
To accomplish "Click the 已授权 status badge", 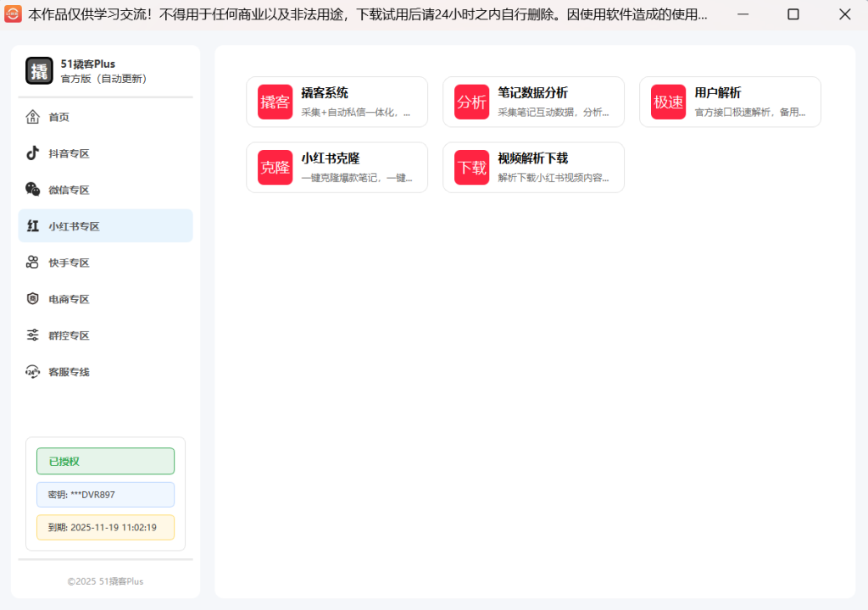I will (x=105, y=461).
